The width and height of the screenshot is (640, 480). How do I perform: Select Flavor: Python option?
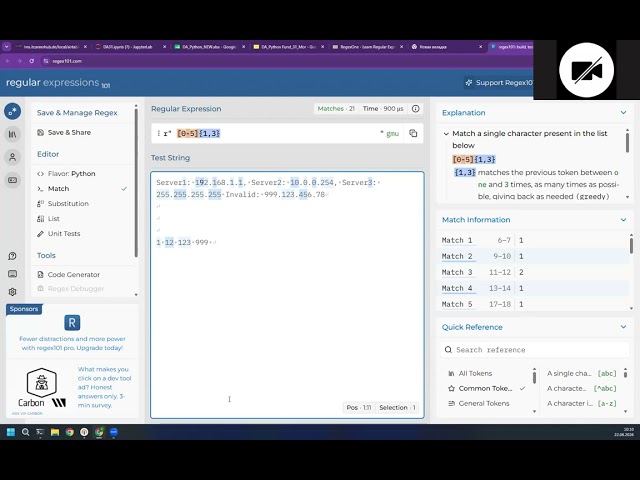pyautogui.click(x=71, y=173)
